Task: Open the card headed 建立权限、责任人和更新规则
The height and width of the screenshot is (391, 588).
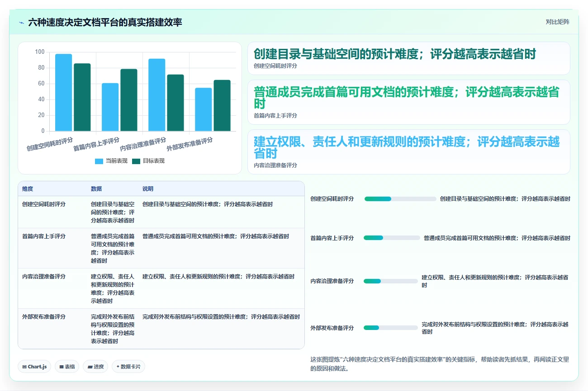Action: tap(409, 152)
